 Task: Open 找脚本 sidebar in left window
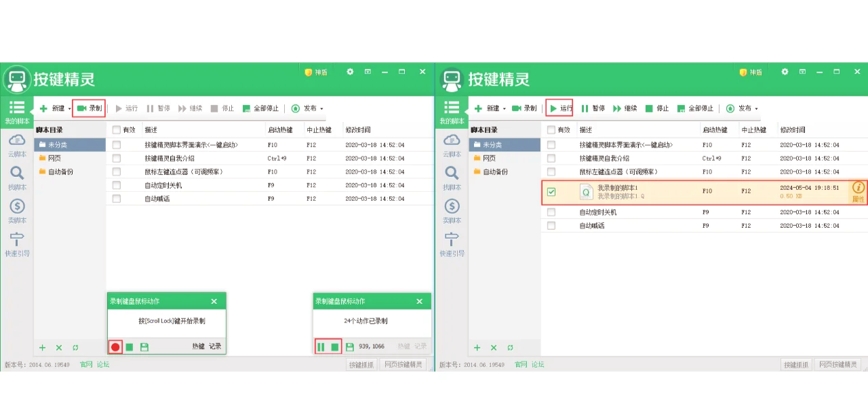click(x=16, y=178)
